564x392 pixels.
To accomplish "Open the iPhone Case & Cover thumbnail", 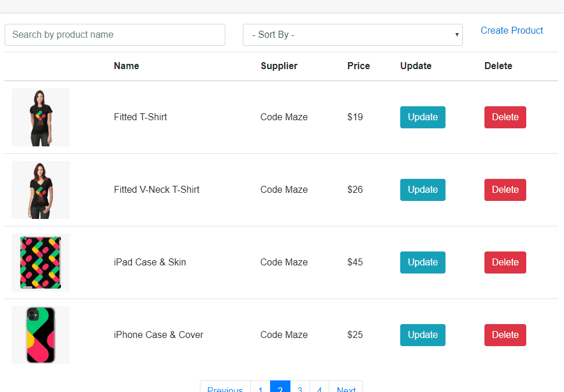I will pyautogui.click(x=41, y=335).
